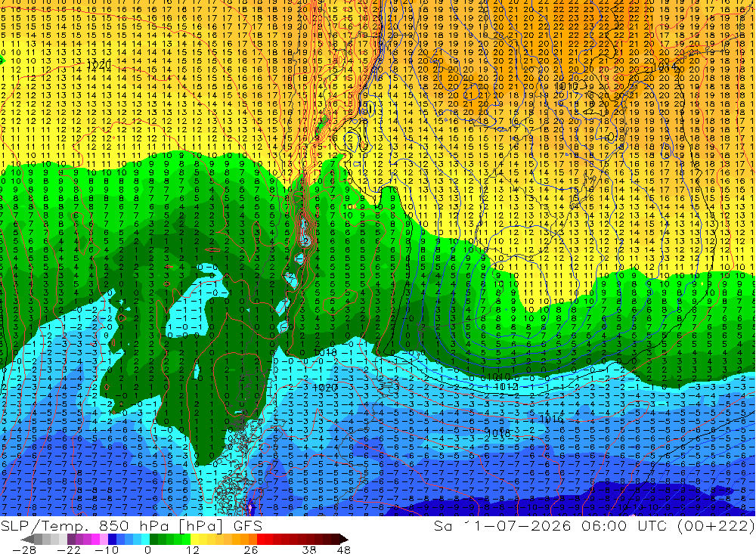Click the '1012' isobar label on map

pos(506,386)
